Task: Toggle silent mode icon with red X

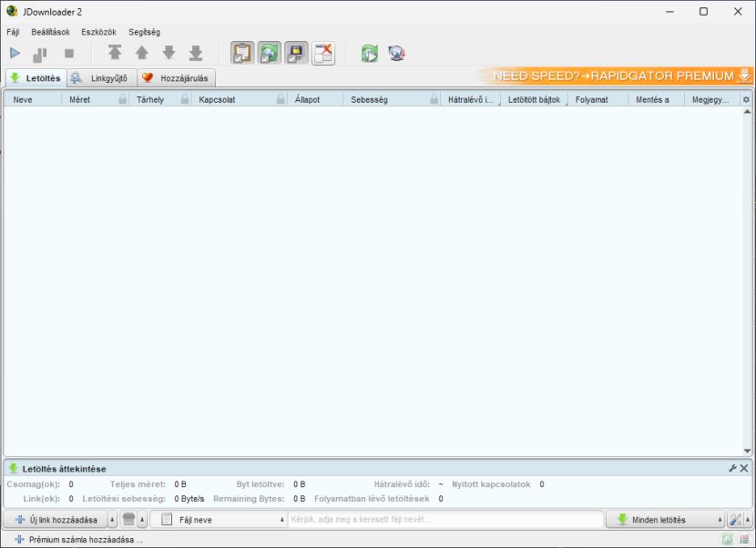Action: (323, 53)
